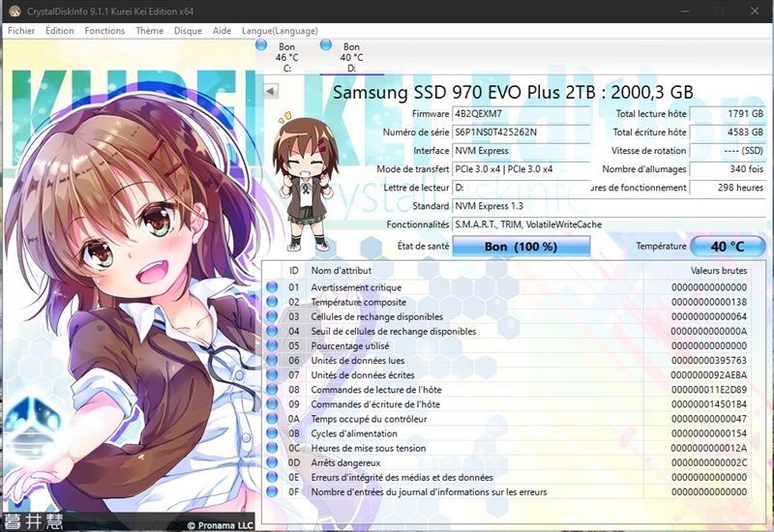Viewport: 774px width, 532px height.
Task: Click raw value 000000011E2D89 for read commands
Action: [709, 390]
